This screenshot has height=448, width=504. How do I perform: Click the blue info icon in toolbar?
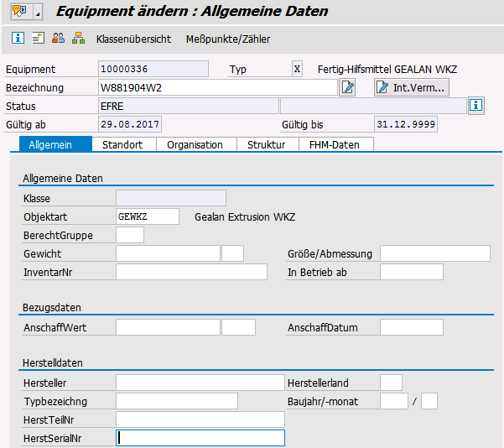(x=18, y=38)
